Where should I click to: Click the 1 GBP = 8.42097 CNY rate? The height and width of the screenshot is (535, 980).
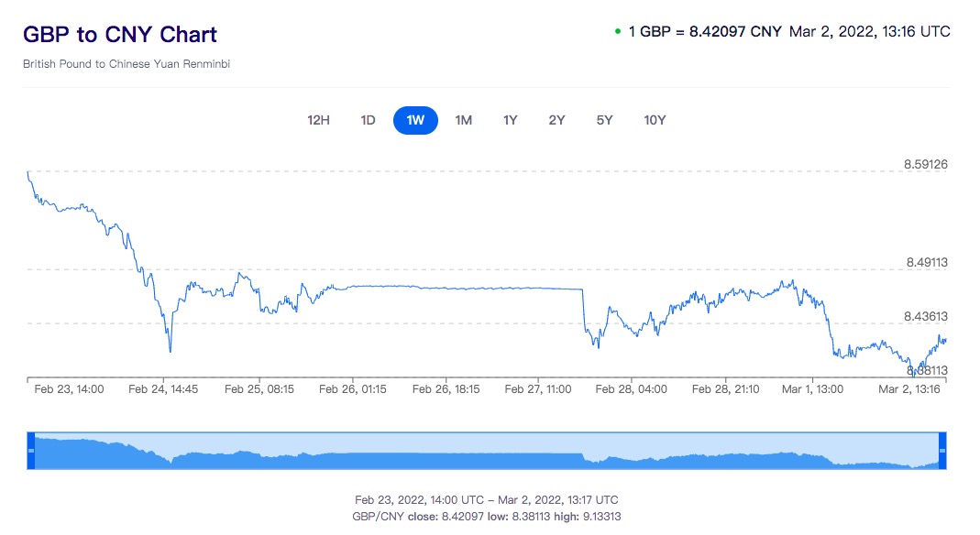click(x=704, y=32)
